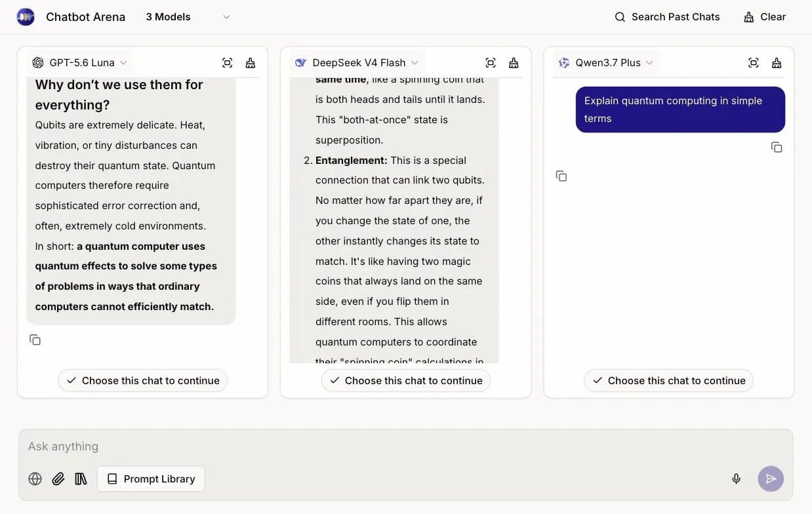Choose the GPT-5.6 Luna chat to continue
The image size is (812, 514).
(143, 380)
